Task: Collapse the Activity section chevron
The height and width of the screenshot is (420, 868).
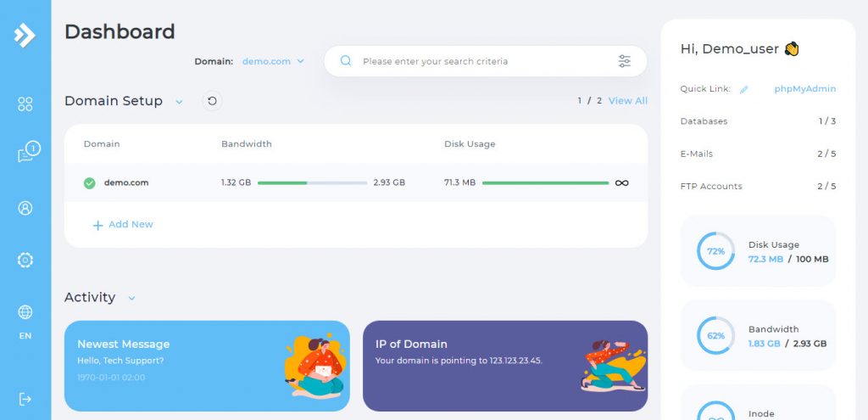Action: point(131,298)
